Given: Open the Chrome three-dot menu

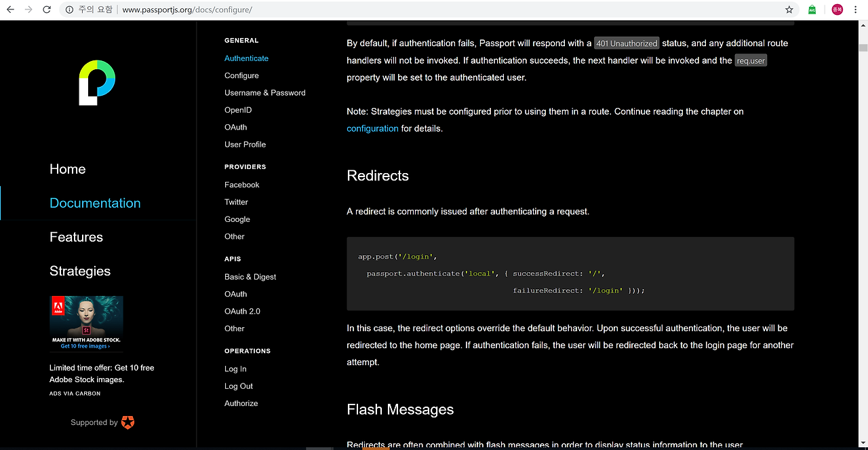Looking at the screenshot, I should tap(857, 10).
